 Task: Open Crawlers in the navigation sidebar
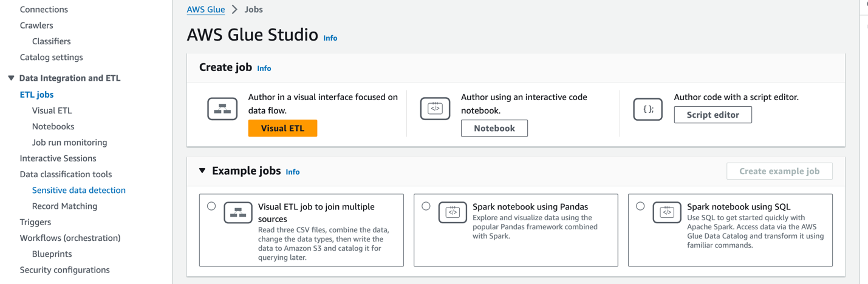tap(36, 25)
